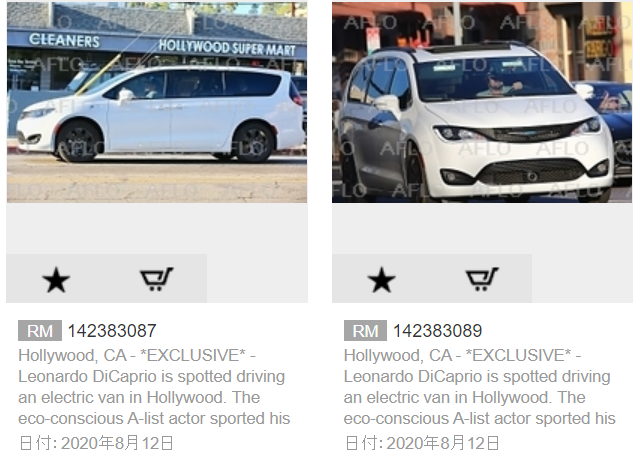The image size is (640, 457).
Task: Click the 2020年8月12日 date under image 142383089
Action: 443,443
